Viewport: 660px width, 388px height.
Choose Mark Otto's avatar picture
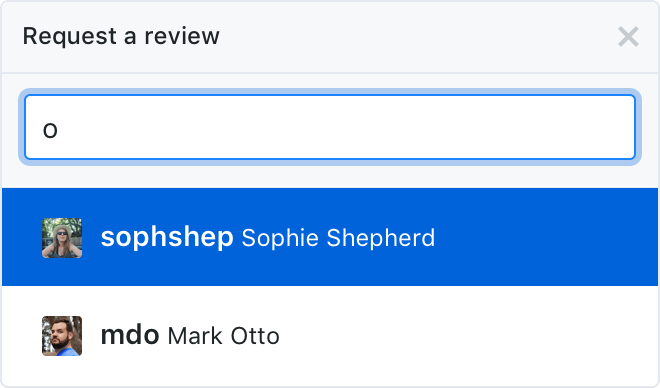coord(62,336)
